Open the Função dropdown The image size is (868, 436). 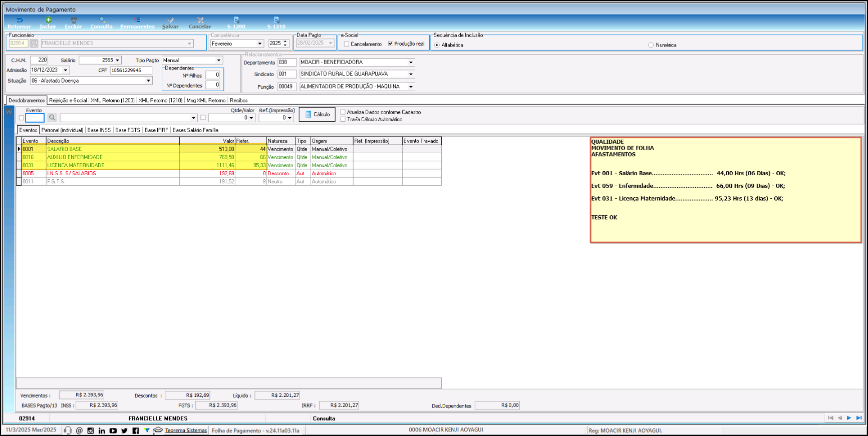(x=411, y=87)
